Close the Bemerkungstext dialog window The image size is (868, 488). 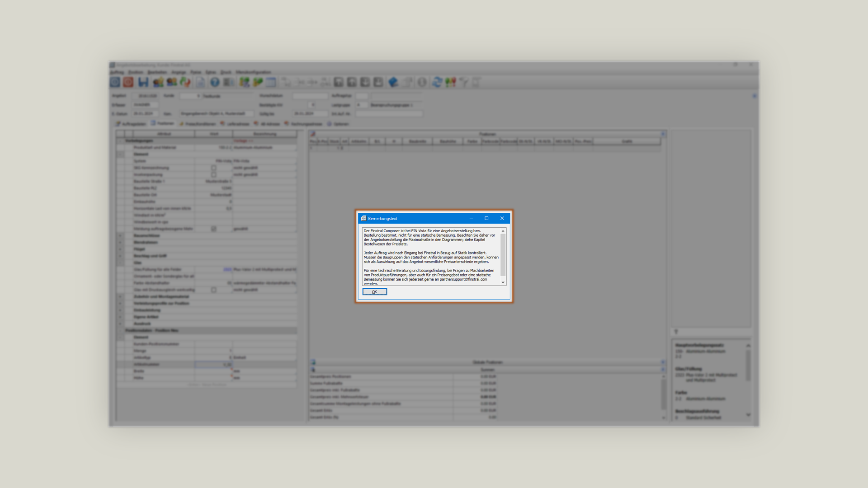pyautogui.click(x=502, y=218)
